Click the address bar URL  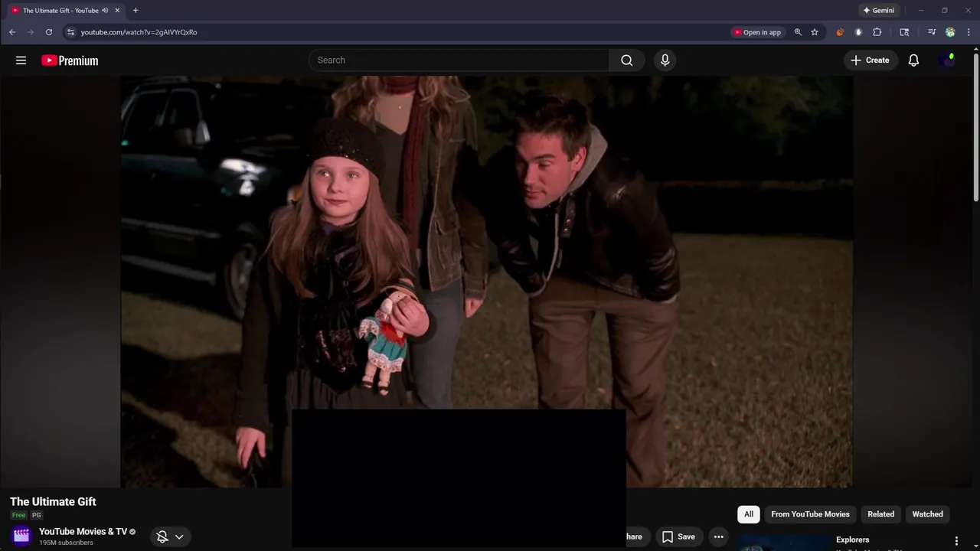point(139,32)
